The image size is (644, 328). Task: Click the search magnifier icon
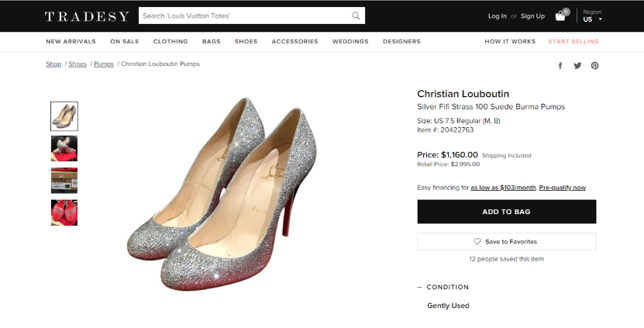click(x=356, y=16)
